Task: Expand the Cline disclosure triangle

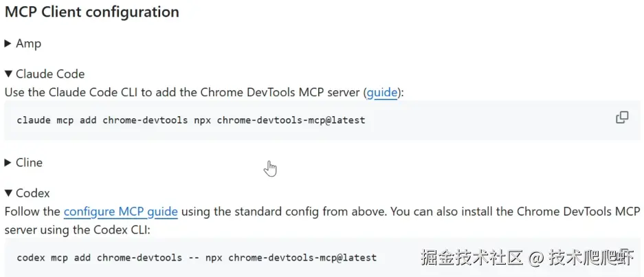Action: [x=8, y=162]
